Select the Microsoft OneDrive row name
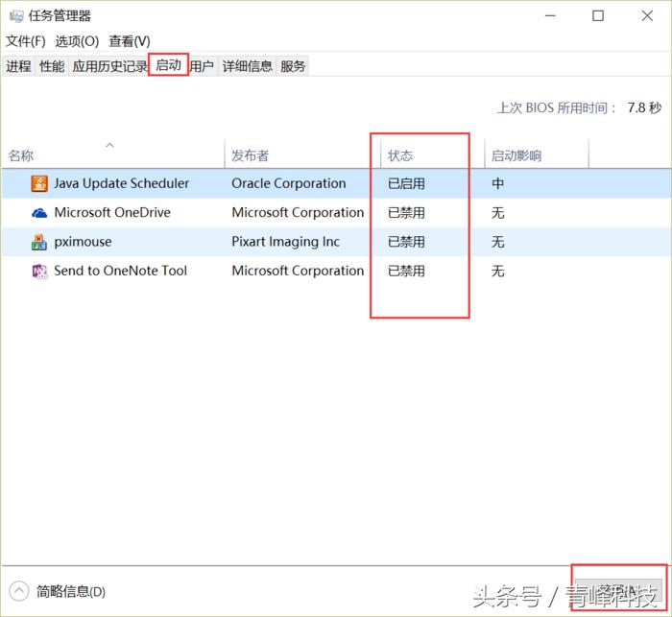 [112, 212]
